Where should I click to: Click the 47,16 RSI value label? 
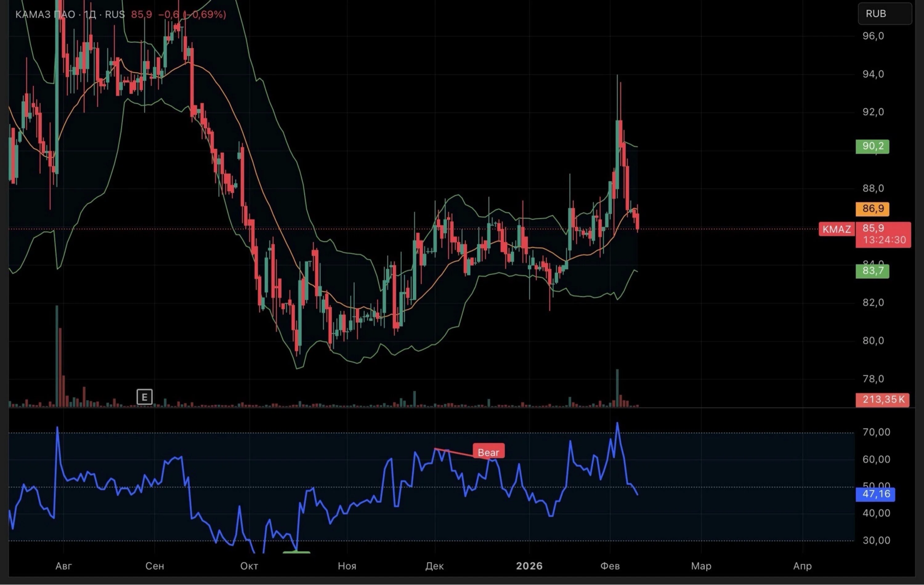(876, 494)
